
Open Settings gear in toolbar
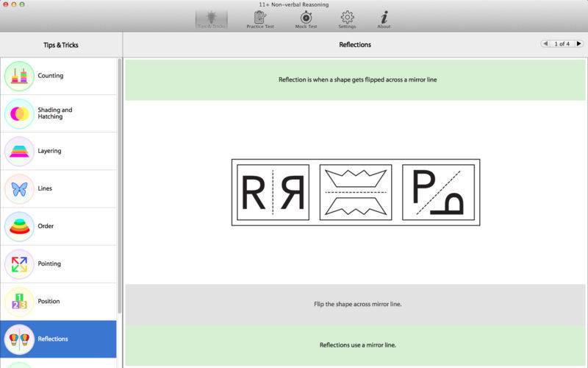[347, 18]
